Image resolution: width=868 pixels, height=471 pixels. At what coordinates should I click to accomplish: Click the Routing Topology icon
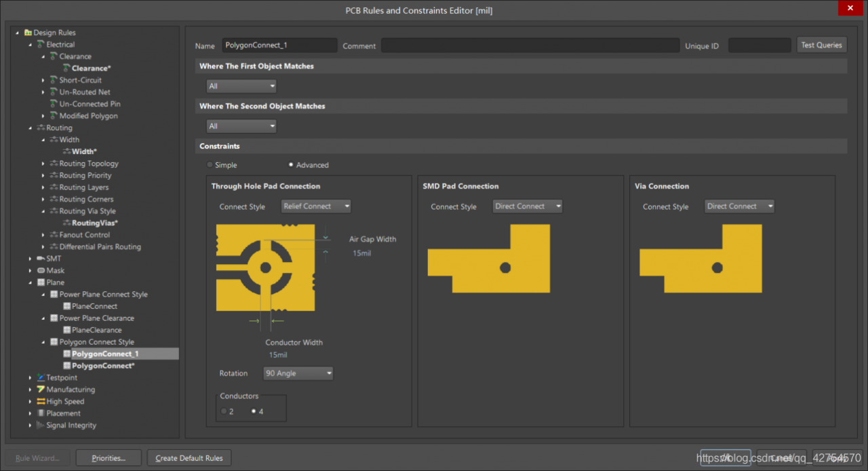(x=54, y=164)
